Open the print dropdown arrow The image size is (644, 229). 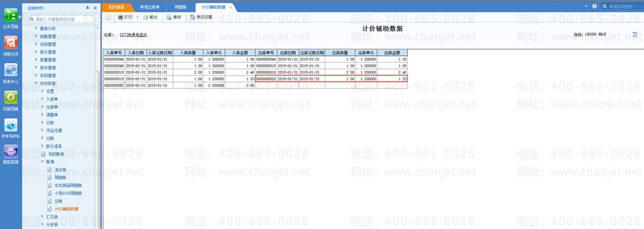tap(137, 17)
